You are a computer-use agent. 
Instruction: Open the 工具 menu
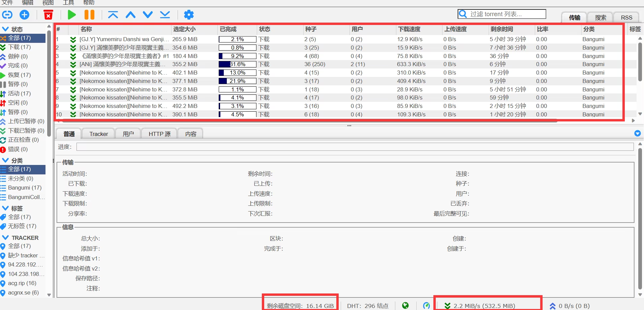point(68,3)
